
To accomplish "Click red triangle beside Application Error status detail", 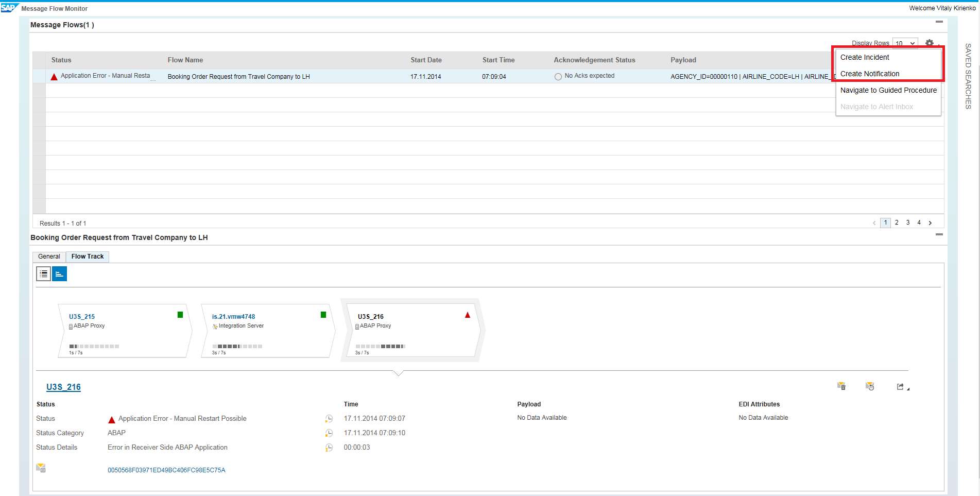I will coord(112,420).
